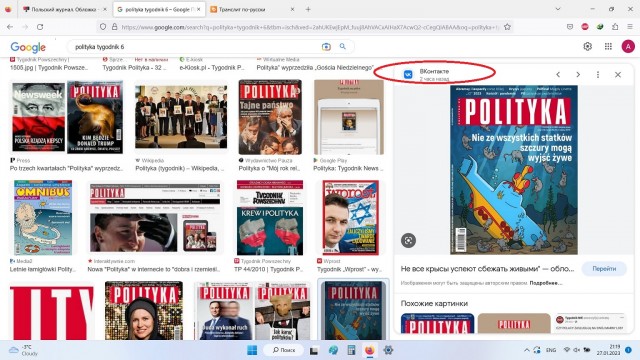
Task: Open the Wprost cover thumbnail
Action: [351, 218]
